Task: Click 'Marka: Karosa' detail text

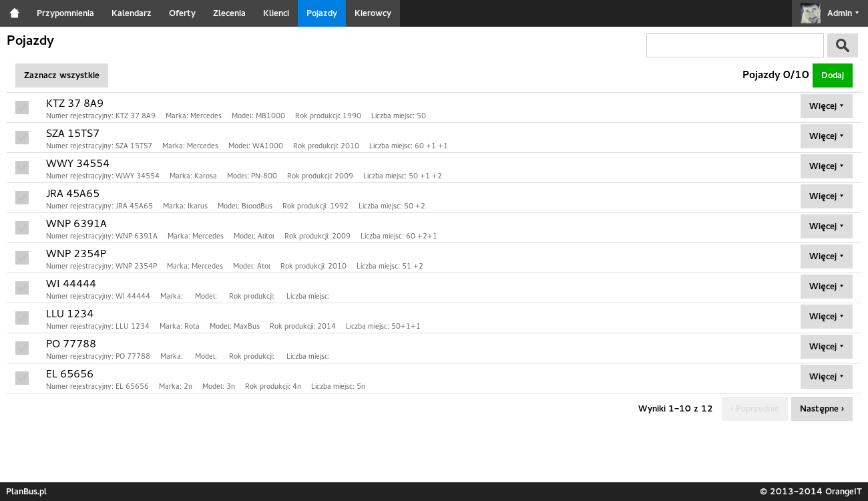Action: coord(193,176)
